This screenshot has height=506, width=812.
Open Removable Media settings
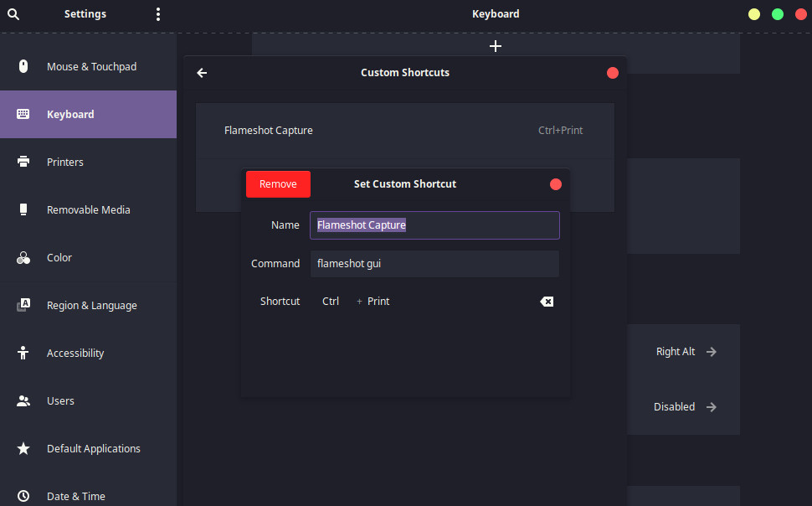(x=88, y=209)
